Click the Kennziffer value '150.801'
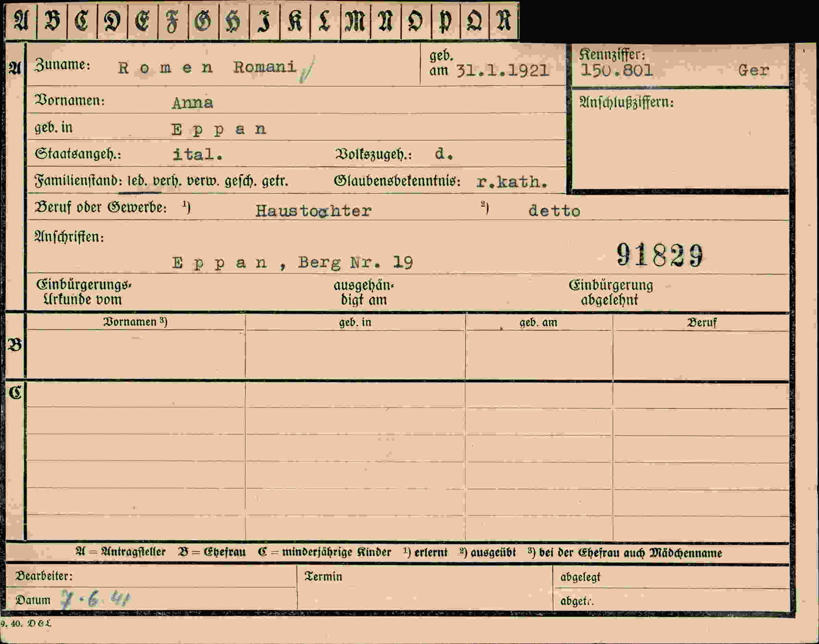The width and height of the screenshot is (819, 644). coord(616,70)
